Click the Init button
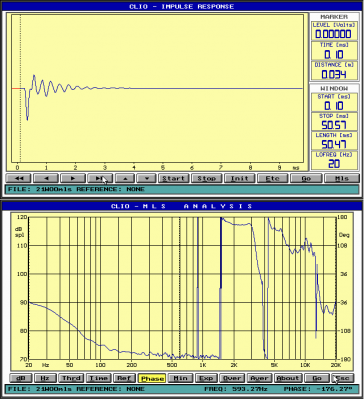Image resolution: width=364 pixels, height=400 pixels. coord(240,178)
